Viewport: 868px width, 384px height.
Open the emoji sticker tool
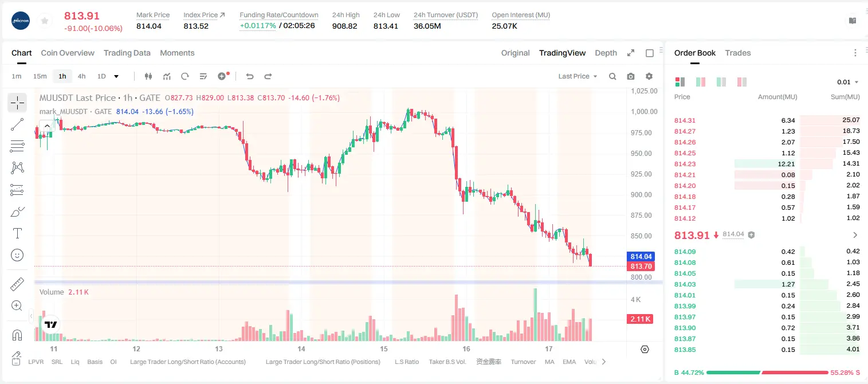pos(17,255)
